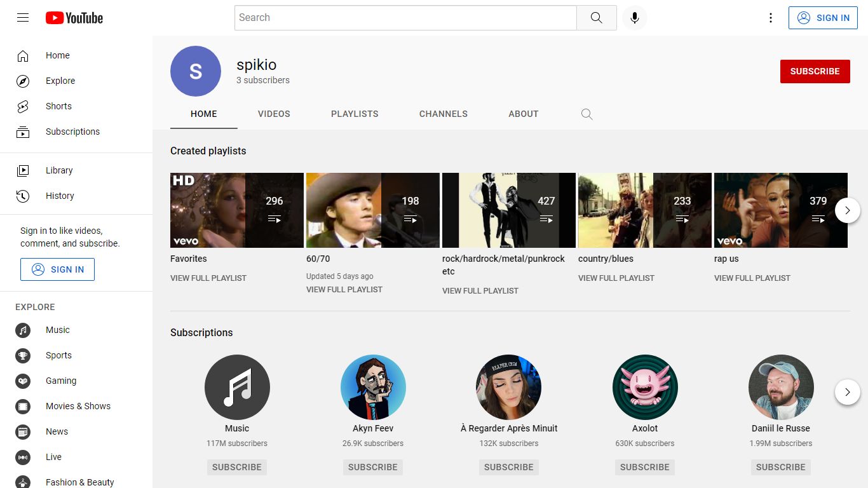Click the red SUBSCRIBE button for spikio
Image resolution: width=868 pixels, height=488 pixels.
(x=815, y=71)
